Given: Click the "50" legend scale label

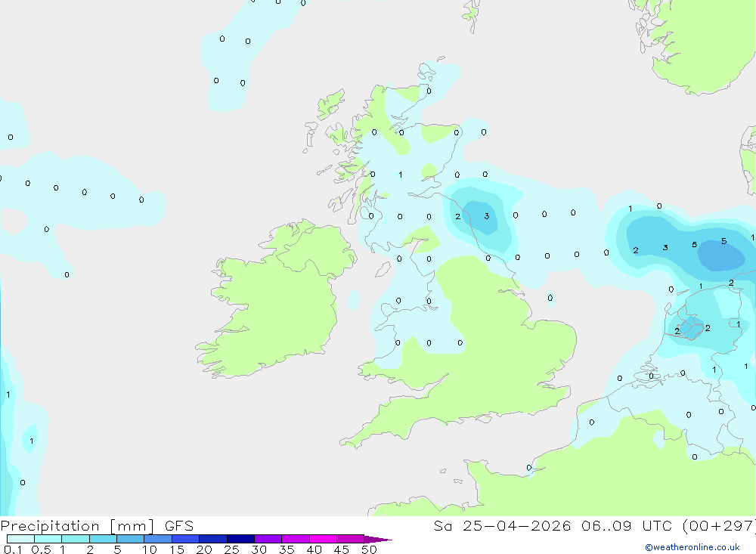Looking at the screenshot, I should (x=369, y=549).
